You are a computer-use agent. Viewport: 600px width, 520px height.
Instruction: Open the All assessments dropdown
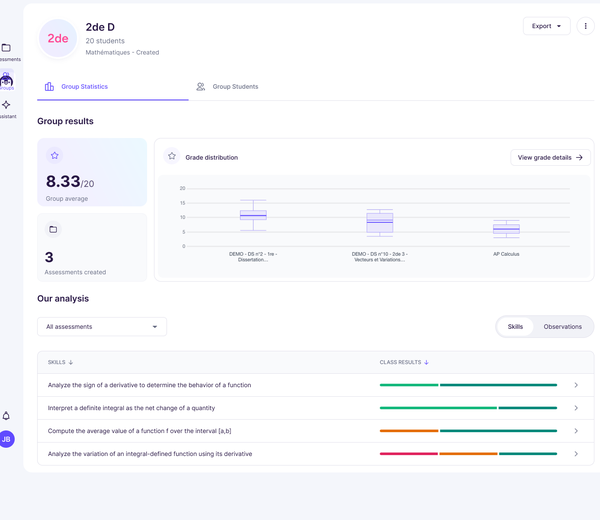(102, 327)
